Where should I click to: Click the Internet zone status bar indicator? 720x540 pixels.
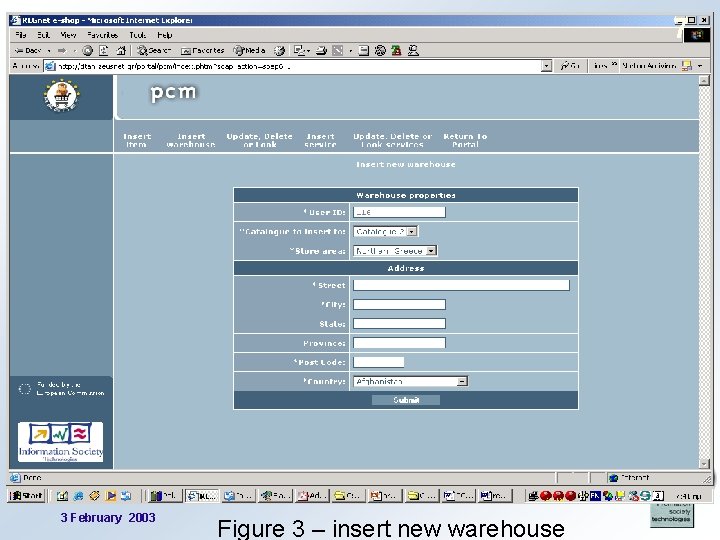(x=629, y=478)
